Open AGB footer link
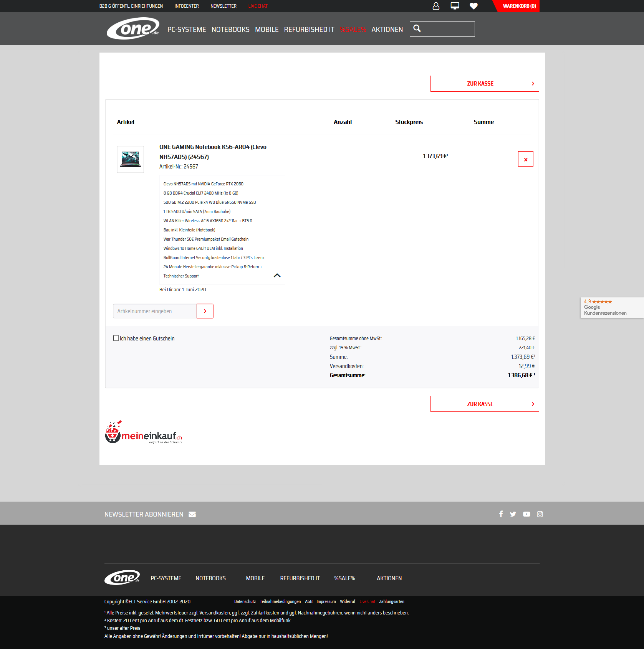Viewport: 644px width, 649px height. point(309,601)
